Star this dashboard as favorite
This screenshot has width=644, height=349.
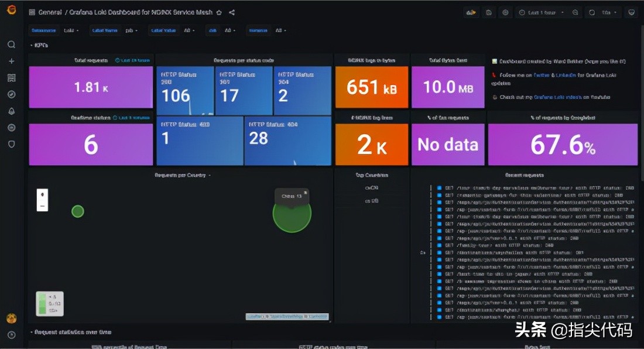(x=219, y=12)
